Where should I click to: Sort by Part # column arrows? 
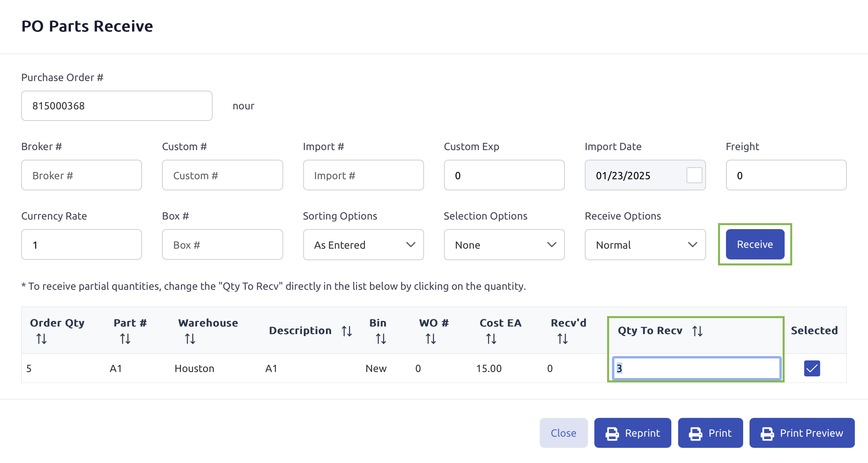125,339
